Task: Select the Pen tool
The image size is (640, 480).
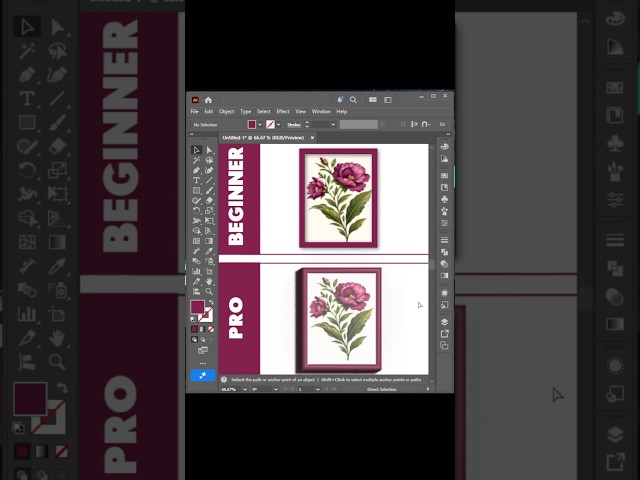Action: 196,170
